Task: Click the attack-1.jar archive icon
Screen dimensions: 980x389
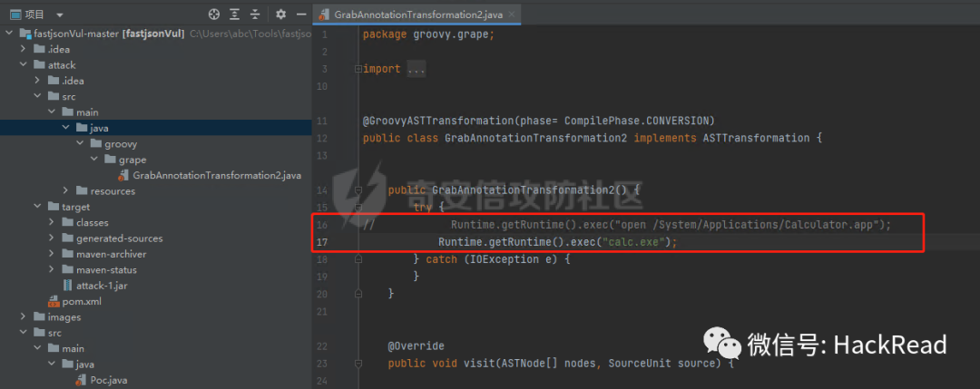Action: click(67, 286)
